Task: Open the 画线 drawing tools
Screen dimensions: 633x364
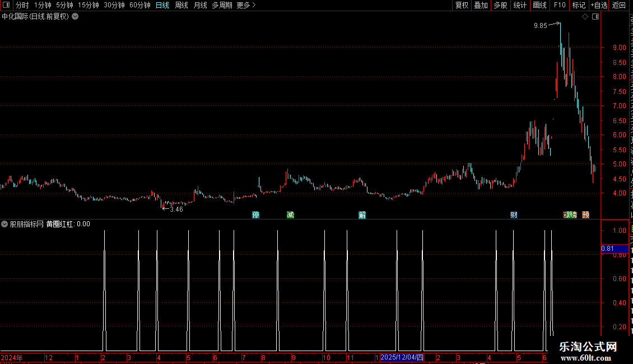Action: tap(540, 5)
